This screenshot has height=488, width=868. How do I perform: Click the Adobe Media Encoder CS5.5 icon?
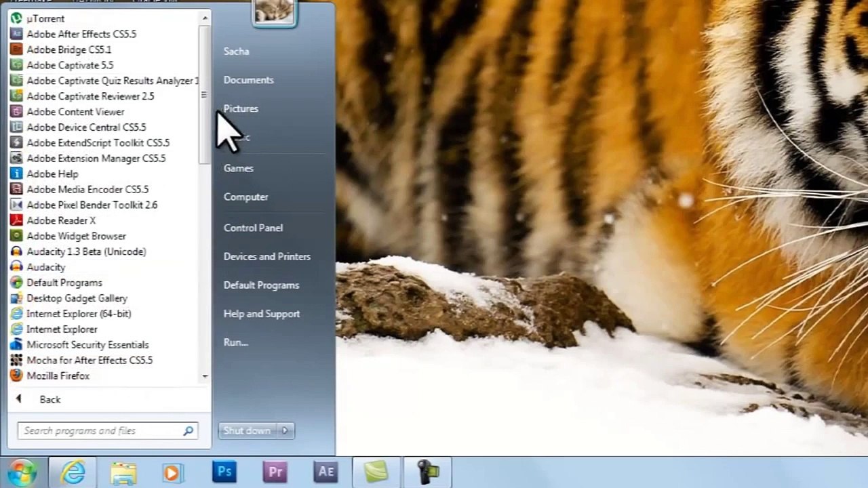16,190
